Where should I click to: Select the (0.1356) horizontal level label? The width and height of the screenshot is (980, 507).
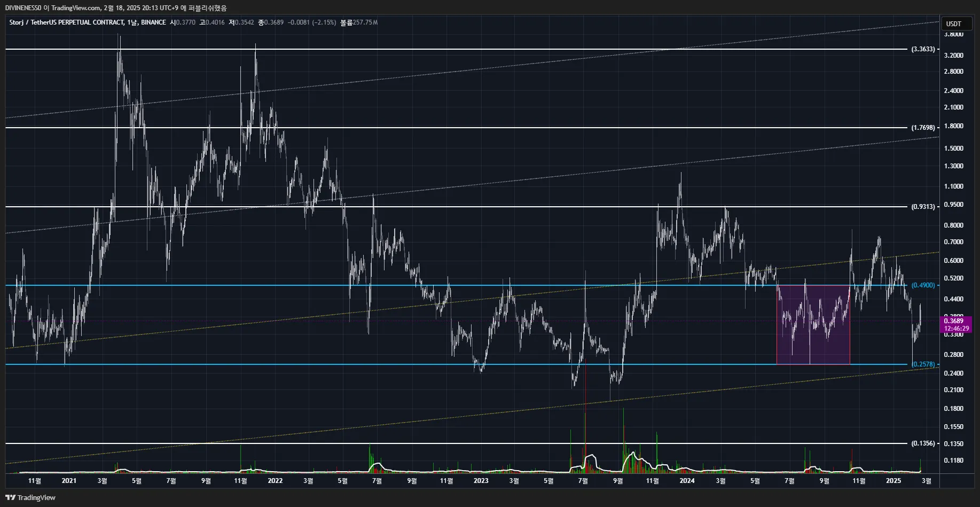923,443
